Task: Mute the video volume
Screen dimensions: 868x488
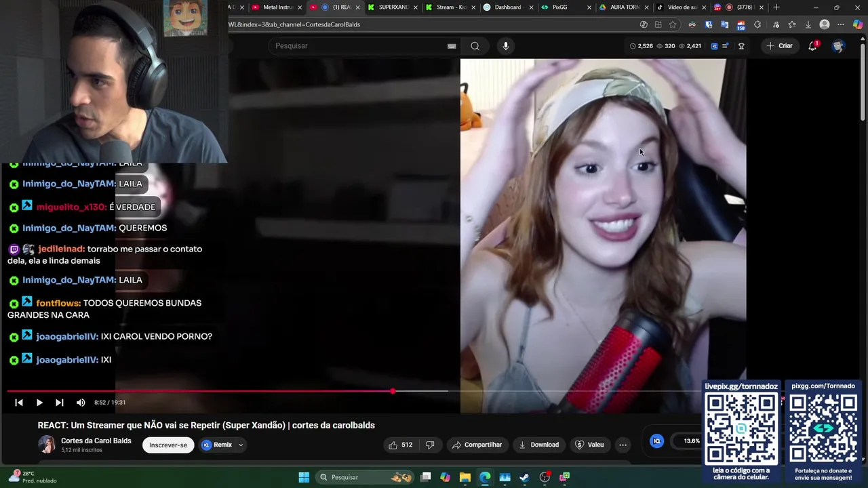Action: [x=81, y=403]
